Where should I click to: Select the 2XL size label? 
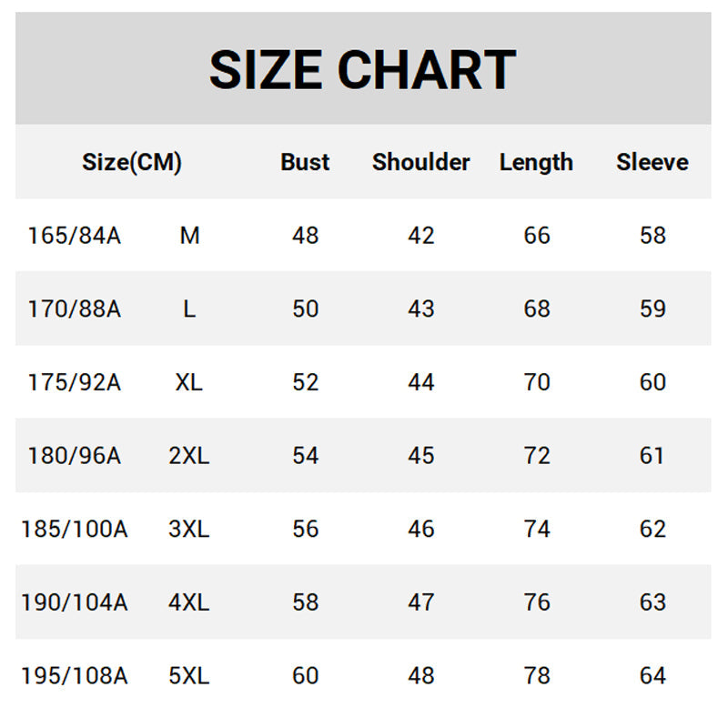pyautogui.click(x=189, y=456)
